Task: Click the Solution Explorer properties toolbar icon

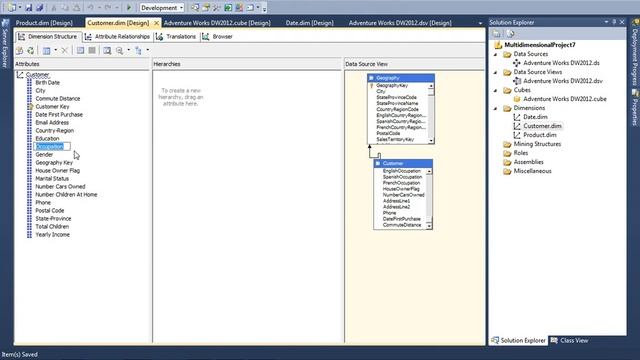Action: (496, 34)
